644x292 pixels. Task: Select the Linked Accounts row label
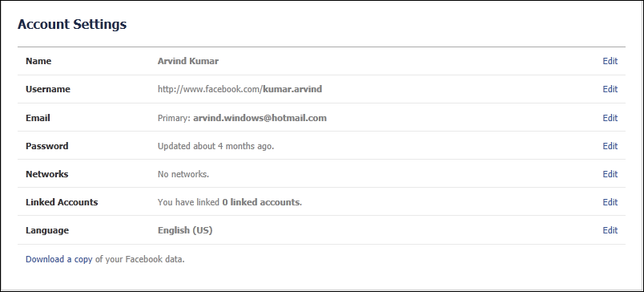[x=62, y=202]
